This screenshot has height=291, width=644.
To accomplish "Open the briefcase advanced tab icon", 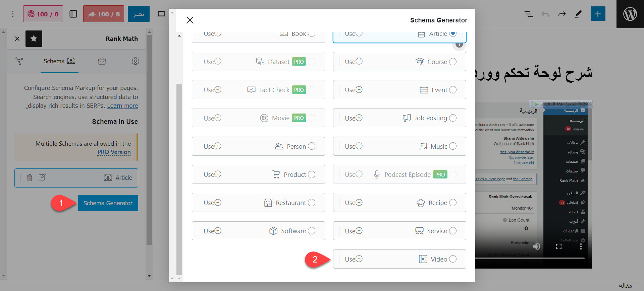I will [x=102, y=61].
